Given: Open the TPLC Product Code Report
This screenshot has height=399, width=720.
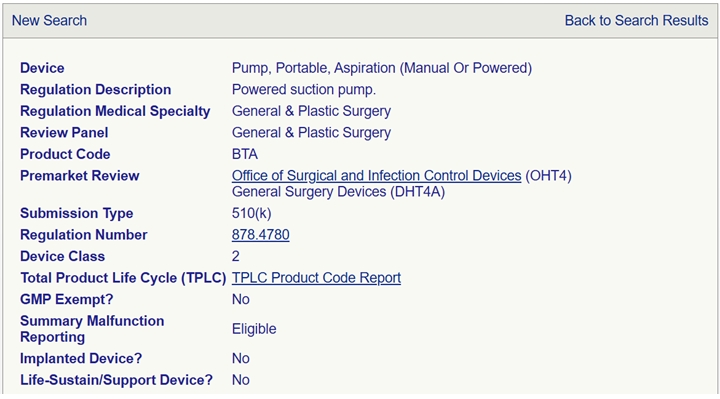Looking at the screenshot, I should click(x=316, y=278).
